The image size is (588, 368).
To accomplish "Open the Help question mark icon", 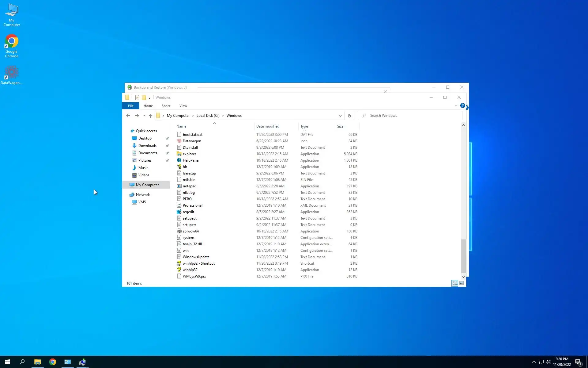I will point(462,105).
